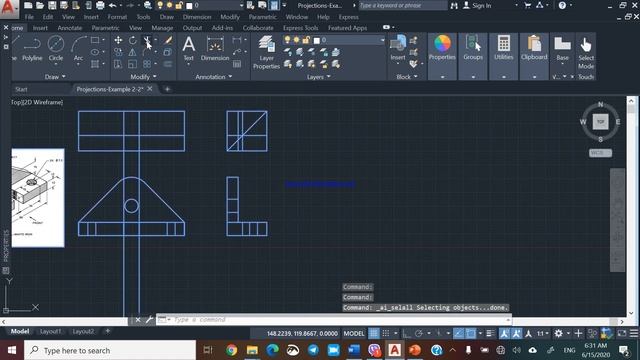Open the Start tab
Screen dimensions: 640x360
(x=21, y=89)
